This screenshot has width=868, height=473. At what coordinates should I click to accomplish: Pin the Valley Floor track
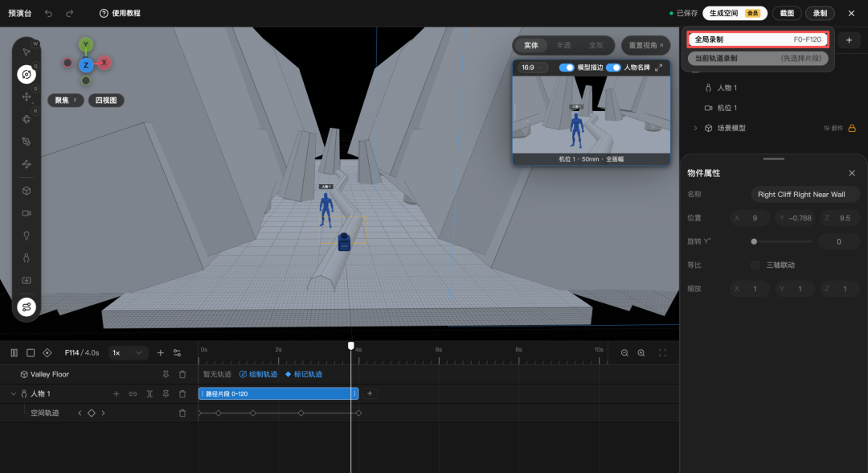166,374
